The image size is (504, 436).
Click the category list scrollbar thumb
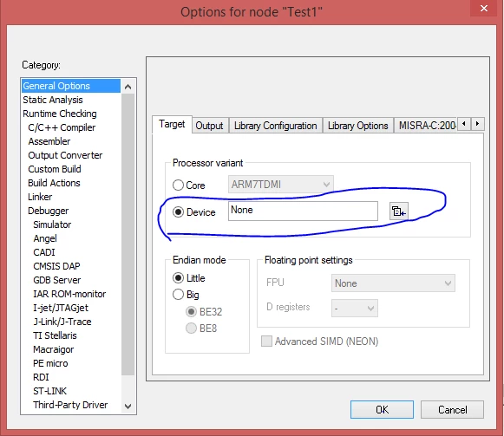coord(128,235)
